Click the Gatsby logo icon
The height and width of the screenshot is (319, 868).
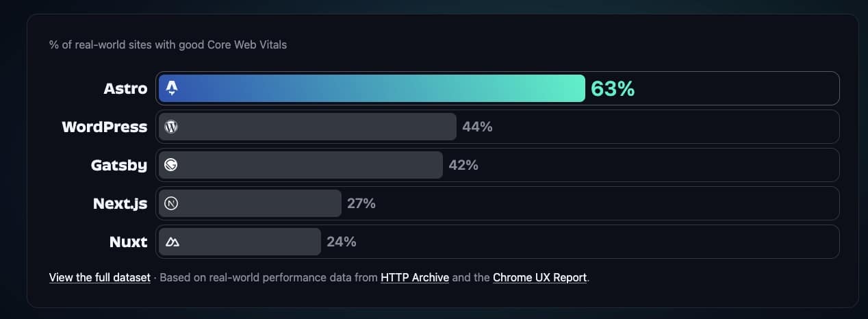pyautogui.click(x=172, y=165)
